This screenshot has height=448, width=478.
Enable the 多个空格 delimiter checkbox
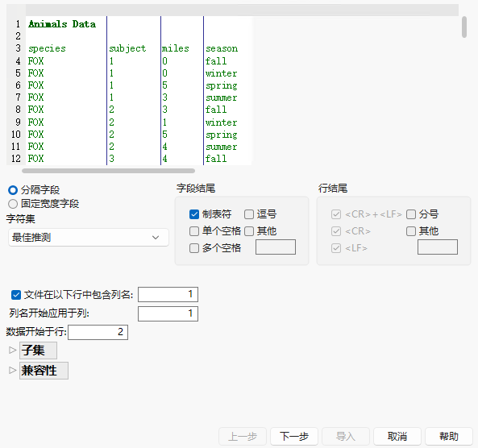(x=194, y=248)
